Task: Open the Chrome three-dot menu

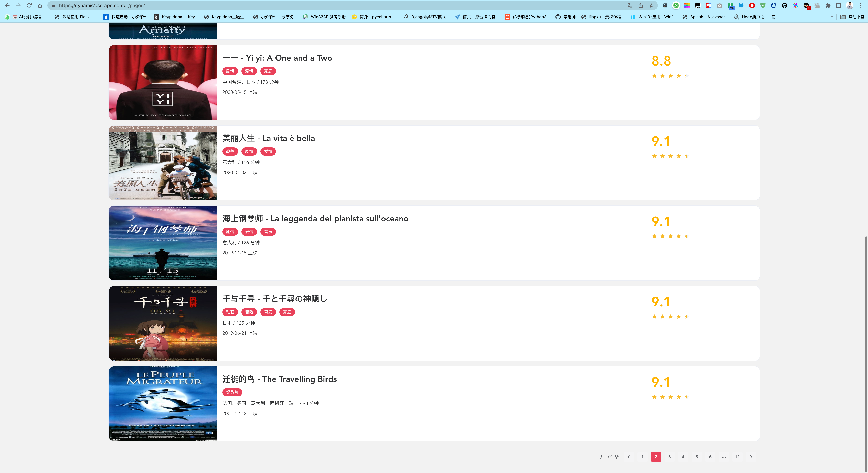Action: tap(861, 5)
